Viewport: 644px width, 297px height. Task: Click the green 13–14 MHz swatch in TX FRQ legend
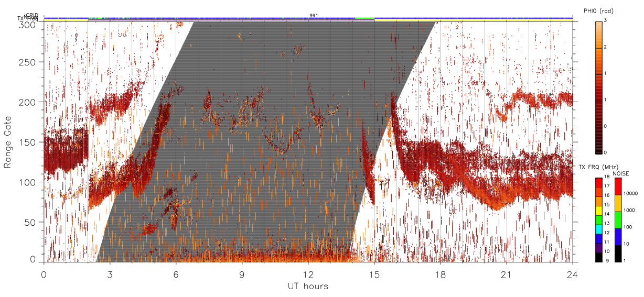598,220
